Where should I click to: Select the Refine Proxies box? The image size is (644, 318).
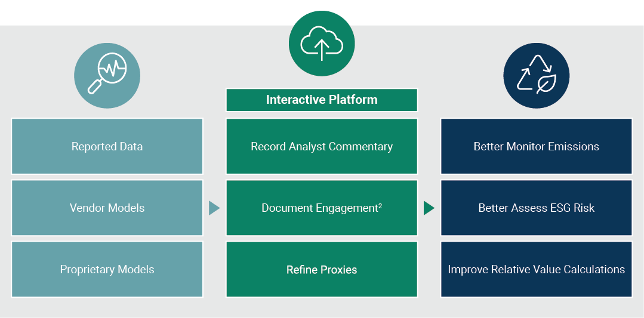(322, 269)
